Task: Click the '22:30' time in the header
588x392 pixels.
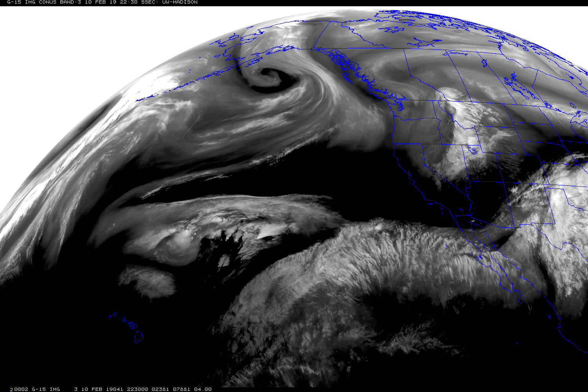Action: [128, 2]
